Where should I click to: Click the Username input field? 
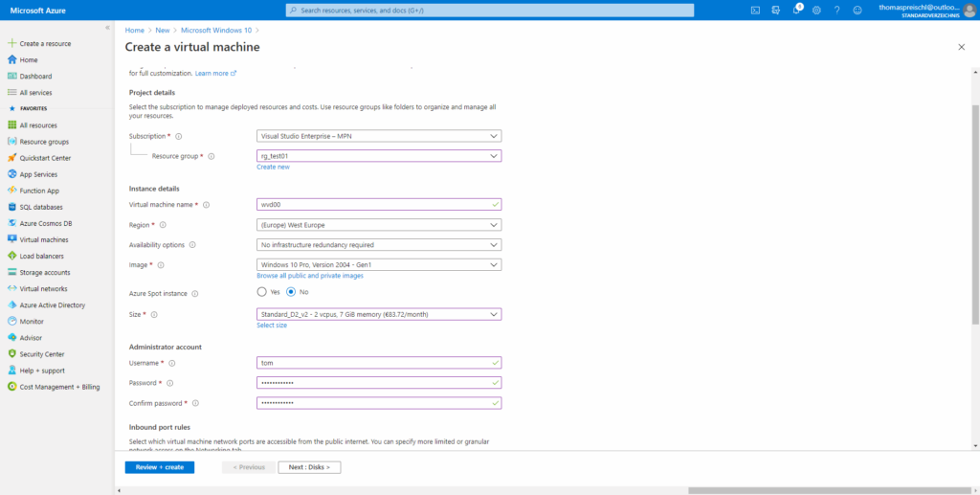(379, 363)
